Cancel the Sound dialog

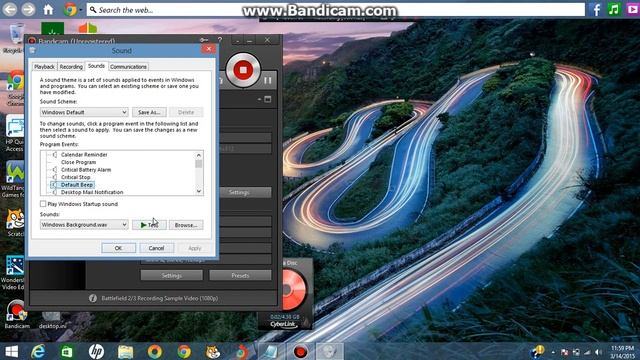coord(156,248)
